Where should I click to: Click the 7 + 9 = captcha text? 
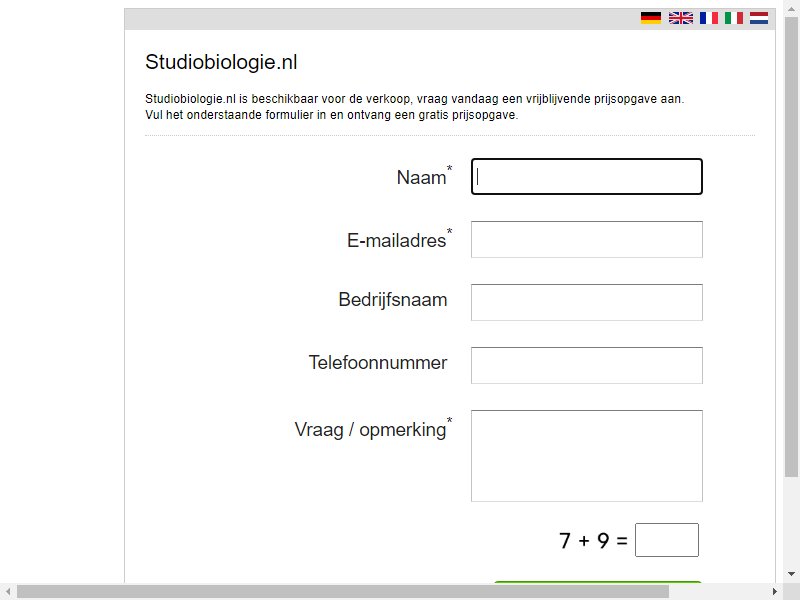tap(593, 540)
